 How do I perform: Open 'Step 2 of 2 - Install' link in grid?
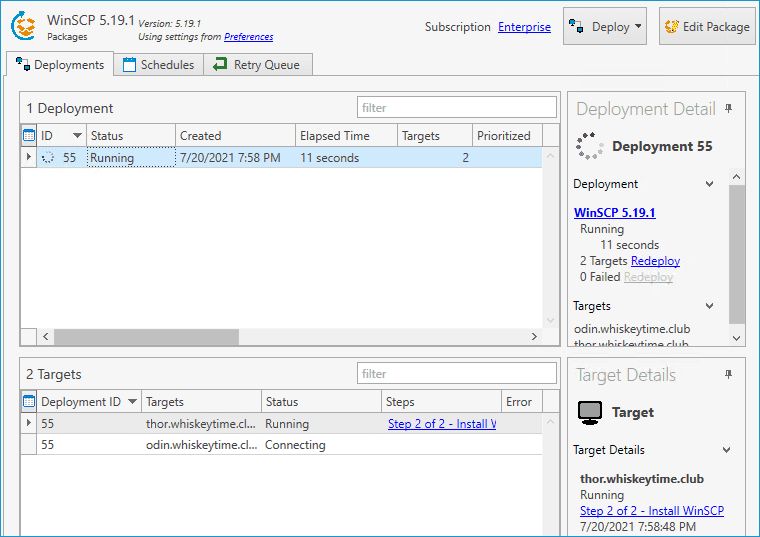coord(442,424)
